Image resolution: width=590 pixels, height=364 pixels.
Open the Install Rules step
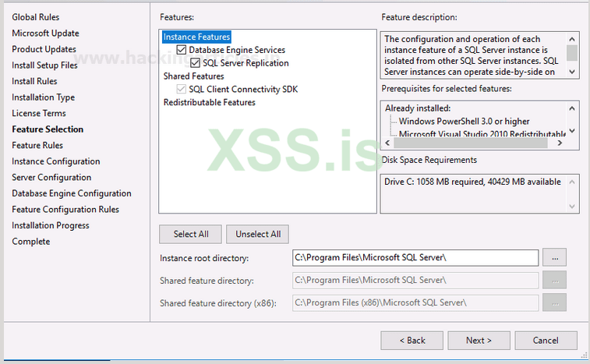pos(34,81)
